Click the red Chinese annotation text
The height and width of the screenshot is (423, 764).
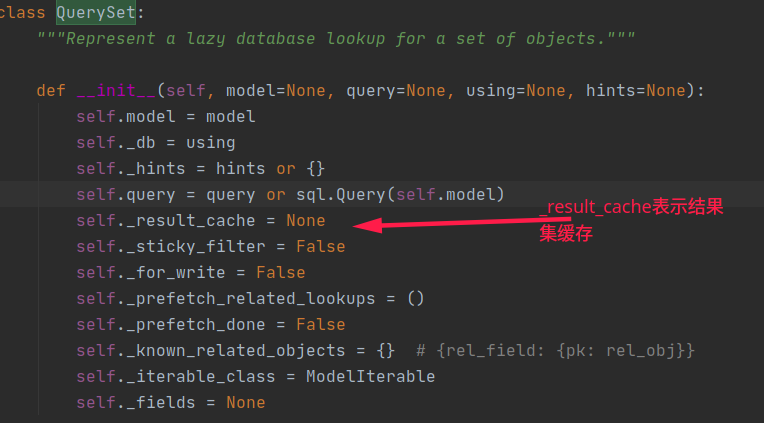(x=630, y=220)
